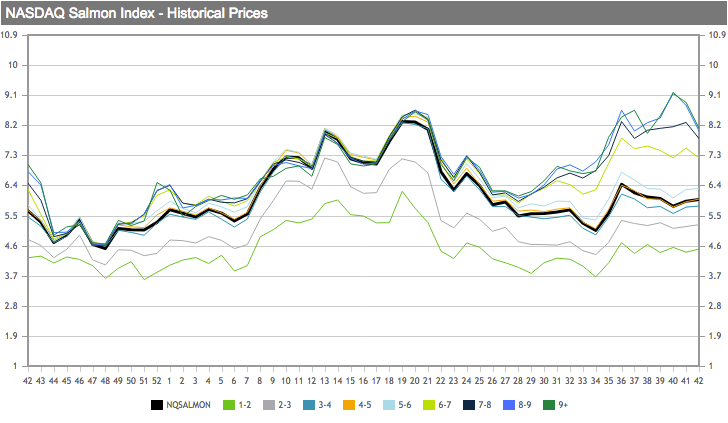Screen dimensions: 728x423
Task: Click the left axis label 9.1
Action: pos(12,95)
